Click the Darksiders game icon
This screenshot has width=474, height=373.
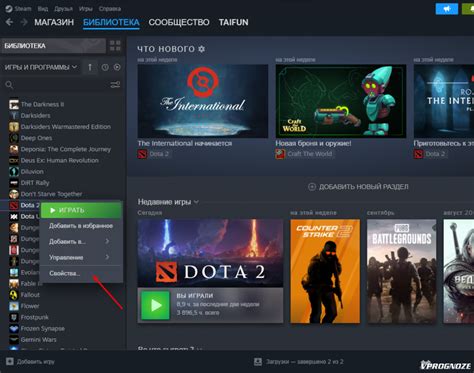point(14,115)
